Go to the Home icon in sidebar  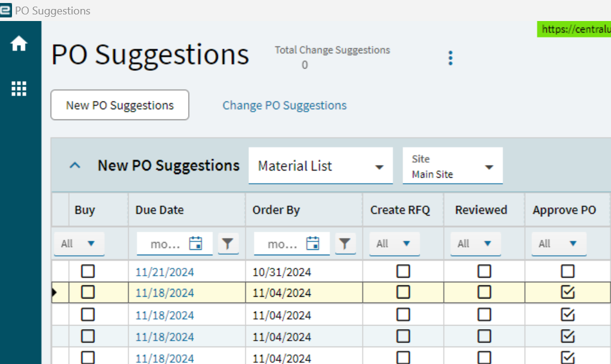(19, 43)
